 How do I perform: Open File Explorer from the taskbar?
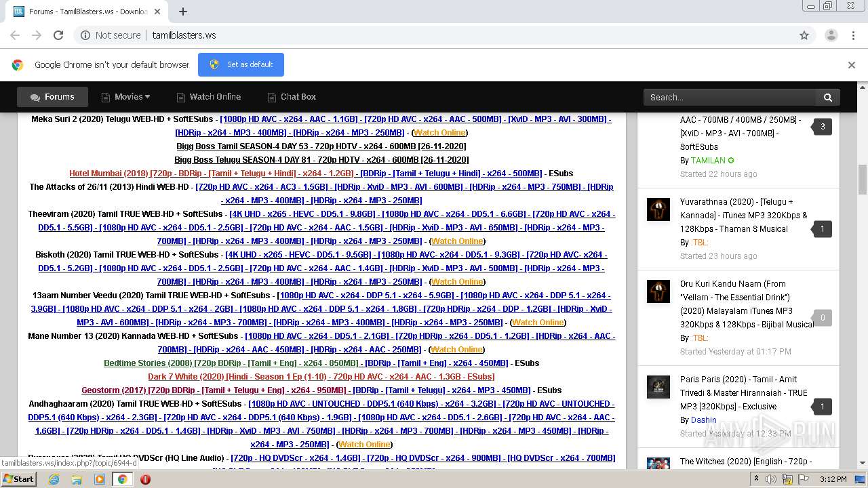pos(77,479)
